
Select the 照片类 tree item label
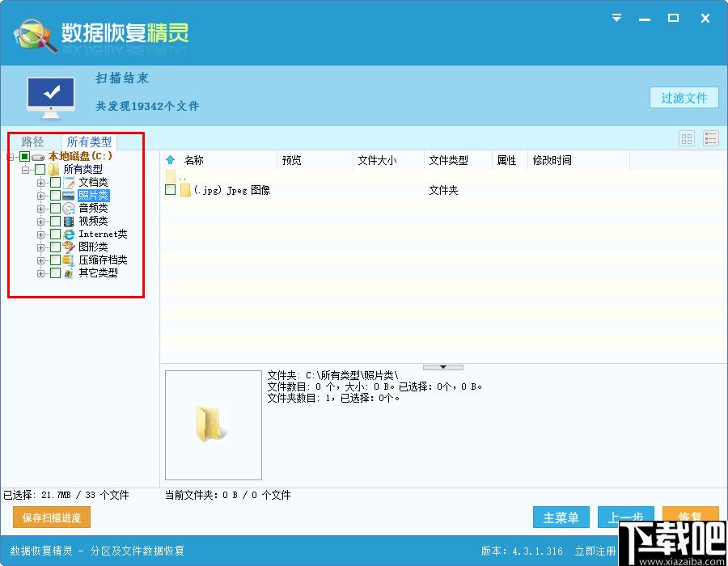tap(93, 196)
